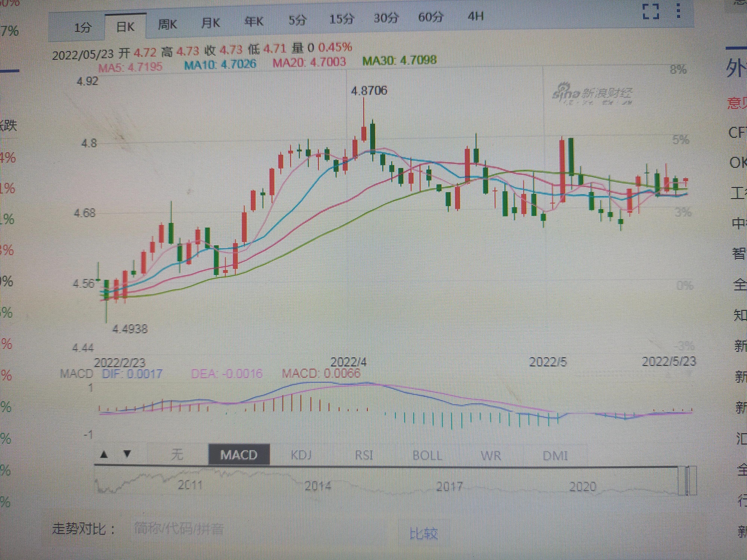The height and width of the screenshot is (560, 747).
Task: Click the MA20: 4.7003 legend label
Action: click(x=309, y=63)
